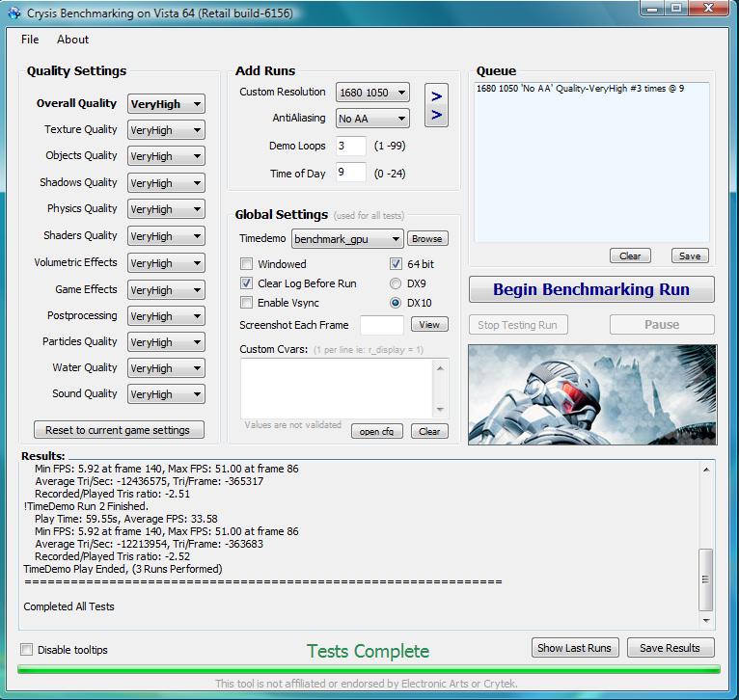This screenshot has height=700, width=739.
Task: Click the Crysis app icon in title bar
Action: [x=14, y=13]
